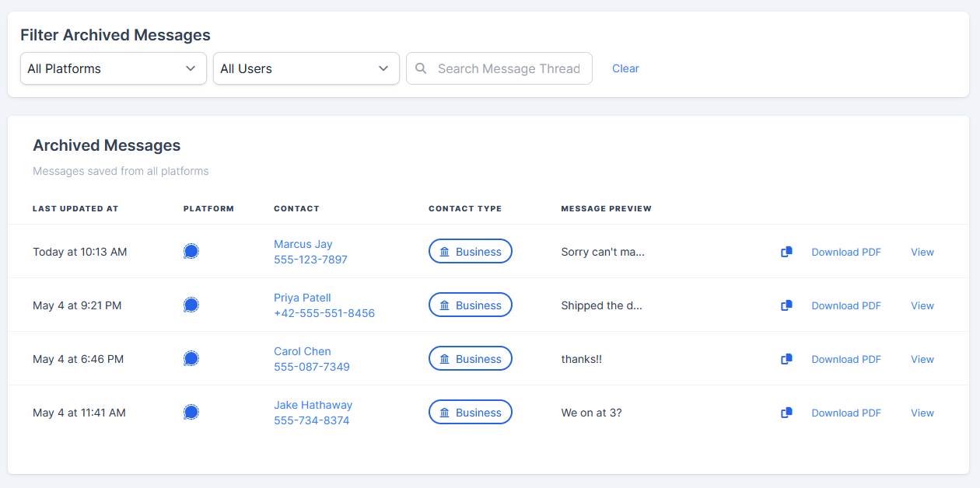The width and height of the screenshot is (980, 488).
Task: Open the All Users dropdown
Action: (x=306, y=68)
